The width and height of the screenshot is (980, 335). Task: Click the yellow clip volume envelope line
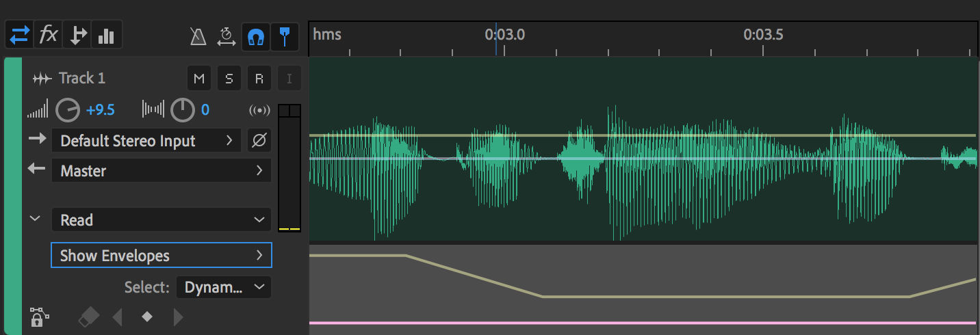tap(643, 136)
